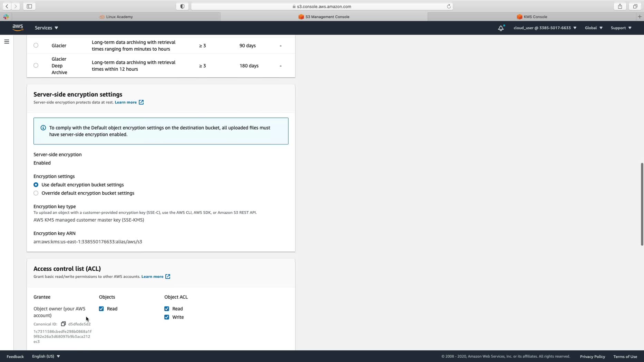Click the Feedback link in the footer
644x362 pixels.
(15, 356)
